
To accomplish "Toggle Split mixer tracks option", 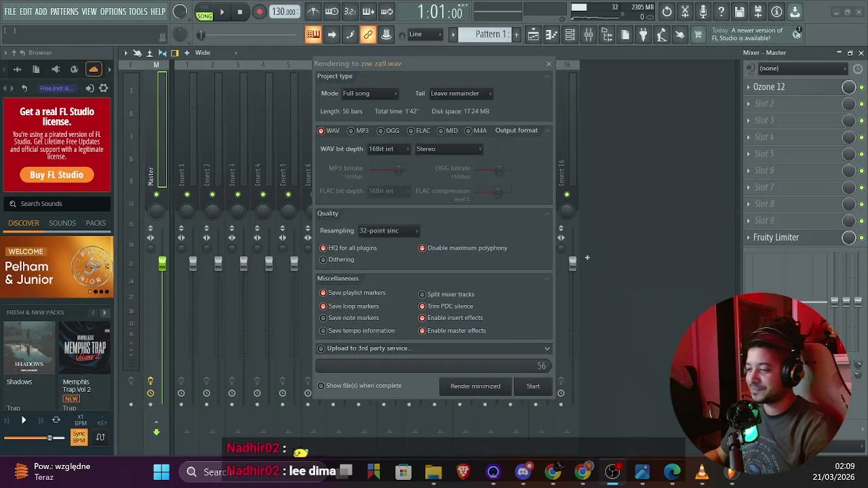I will coord(446,295).
